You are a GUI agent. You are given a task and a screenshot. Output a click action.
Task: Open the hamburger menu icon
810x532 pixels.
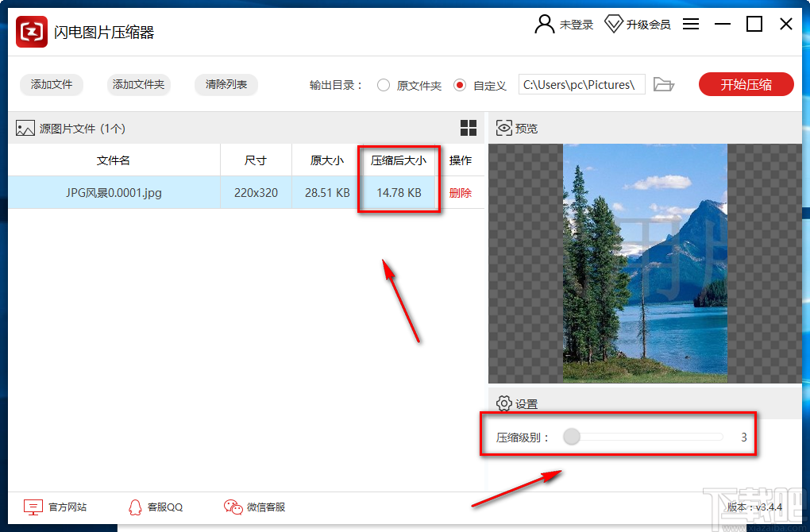[691, 24]
